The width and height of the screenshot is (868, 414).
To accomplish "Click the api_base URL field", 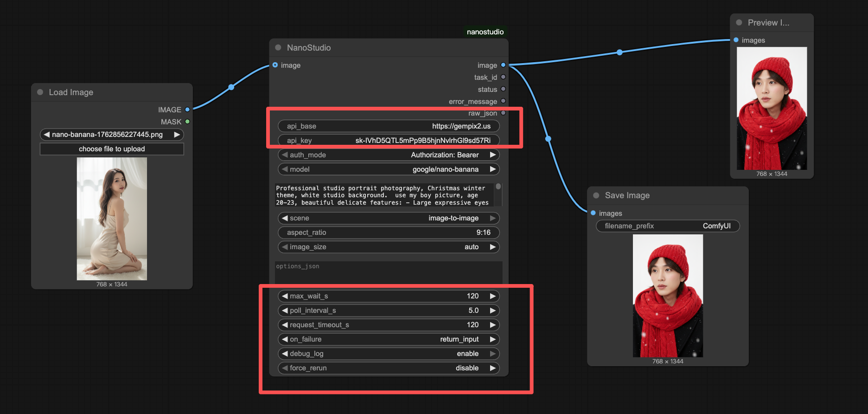I will 389,126.
